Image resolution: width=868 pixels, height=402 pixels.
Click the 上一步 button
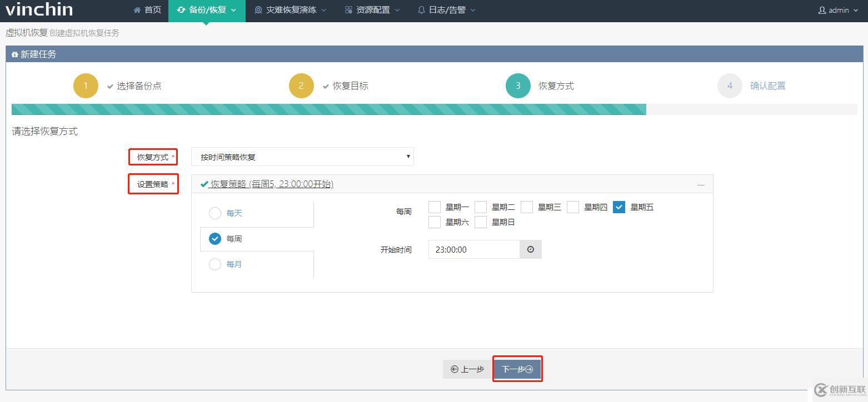tap(467, 368)
